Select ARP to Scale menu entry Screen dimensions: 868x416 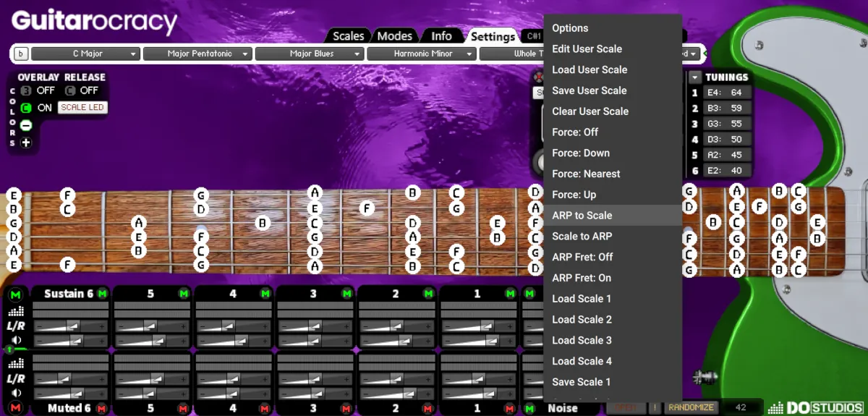[x=613, y=216]
